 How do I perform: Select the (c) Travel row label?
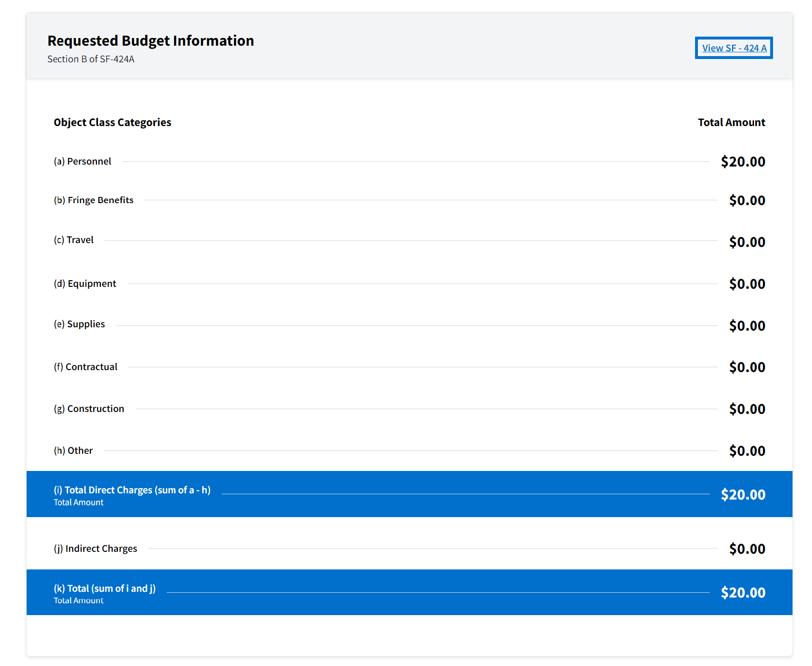pos(73,240)
